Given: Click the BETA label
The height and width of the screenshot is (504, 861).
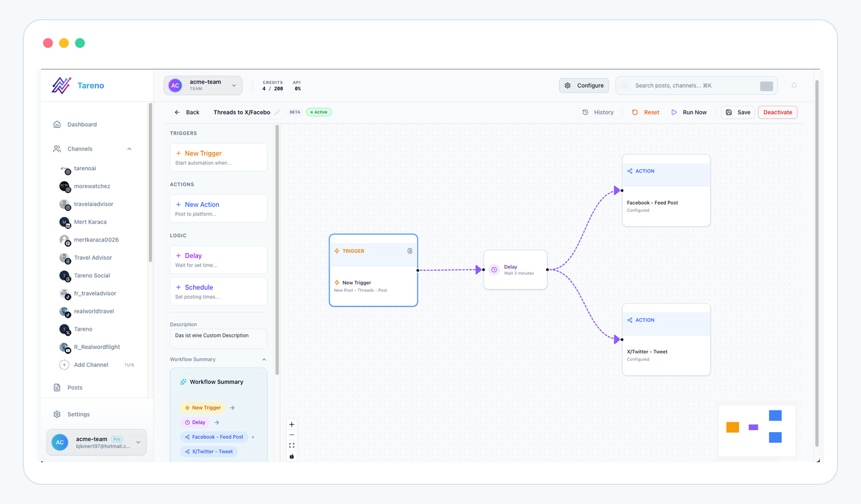Looking at the screenshot, I should pos(295,112).
